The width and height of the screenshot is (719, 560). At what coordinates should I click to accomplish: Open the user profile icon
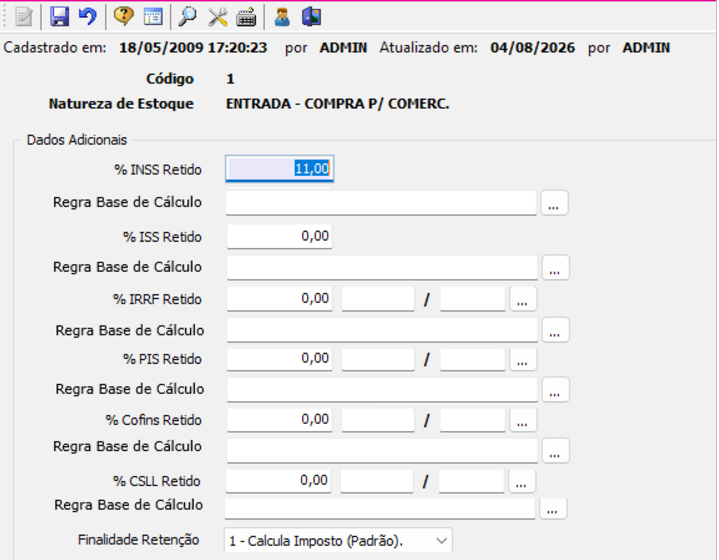282,17
